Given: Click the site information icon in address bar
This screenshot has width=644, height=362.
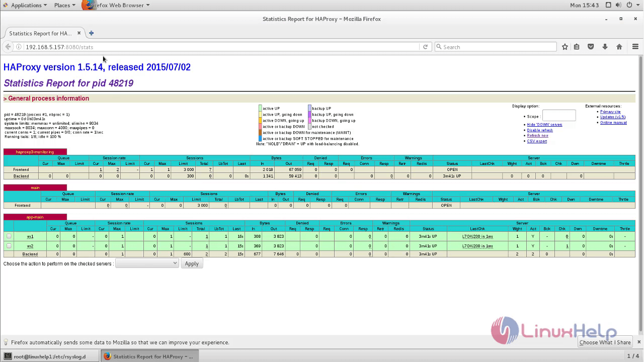Looking at the screenshot, I should click(x=19, y=47).
